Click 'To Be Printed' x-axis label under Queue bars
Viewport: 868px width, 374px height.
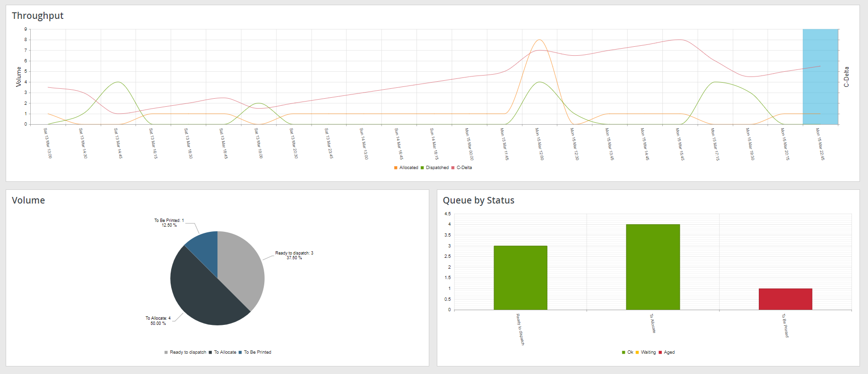pos(785,326)
